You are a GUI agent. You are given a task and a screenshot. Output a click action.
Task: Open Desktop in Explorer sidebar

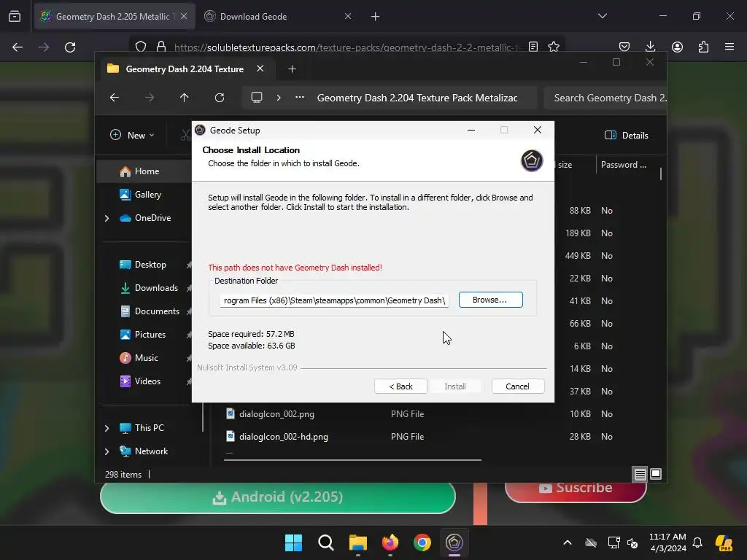pyautogui.click(x=144, y=265)
